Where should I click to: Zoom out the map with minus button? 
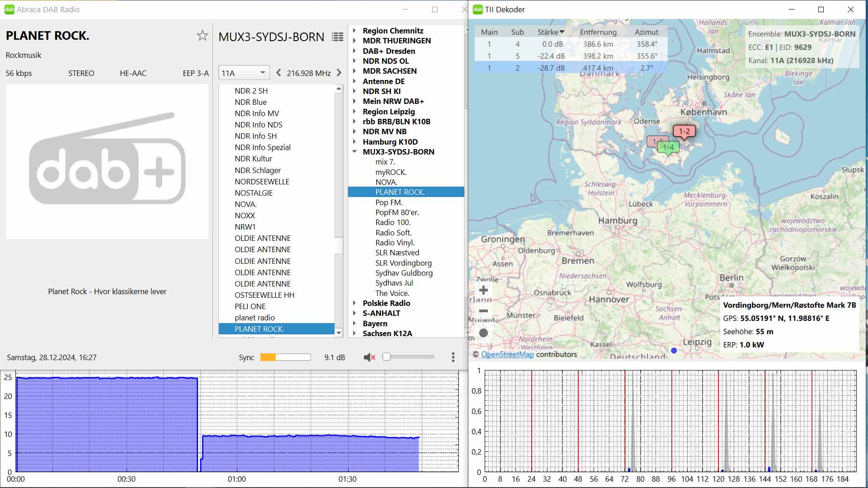[483, 311]
